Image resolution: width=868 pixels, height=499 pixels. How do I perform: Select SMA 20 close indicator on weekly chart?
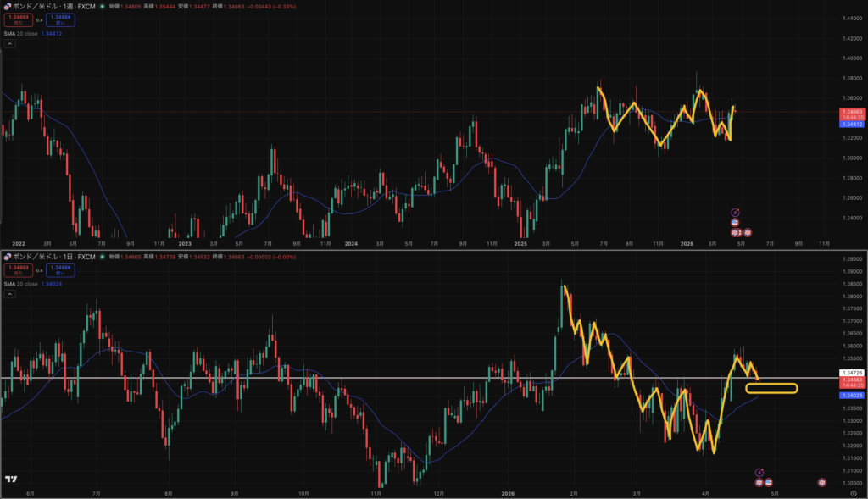pyautogui.click(x=21, y=33)
